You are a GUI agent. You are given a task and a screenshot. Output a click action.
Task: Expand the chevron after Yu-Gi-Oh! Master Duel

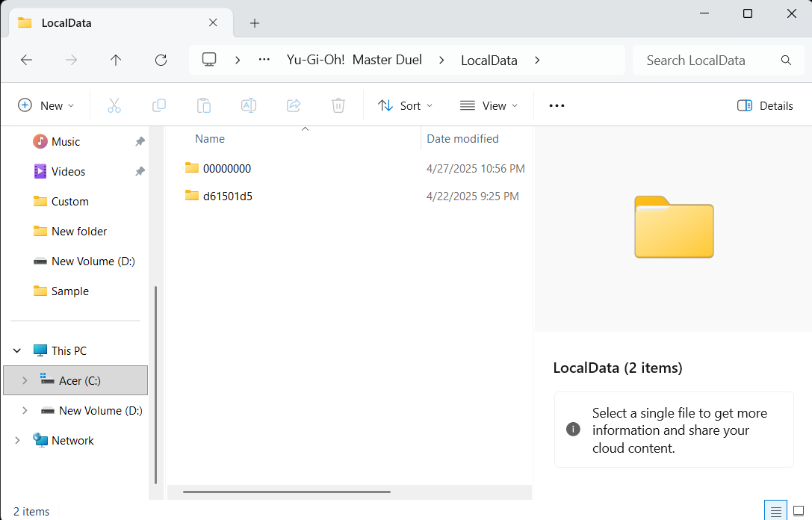[x=441, y=60]
